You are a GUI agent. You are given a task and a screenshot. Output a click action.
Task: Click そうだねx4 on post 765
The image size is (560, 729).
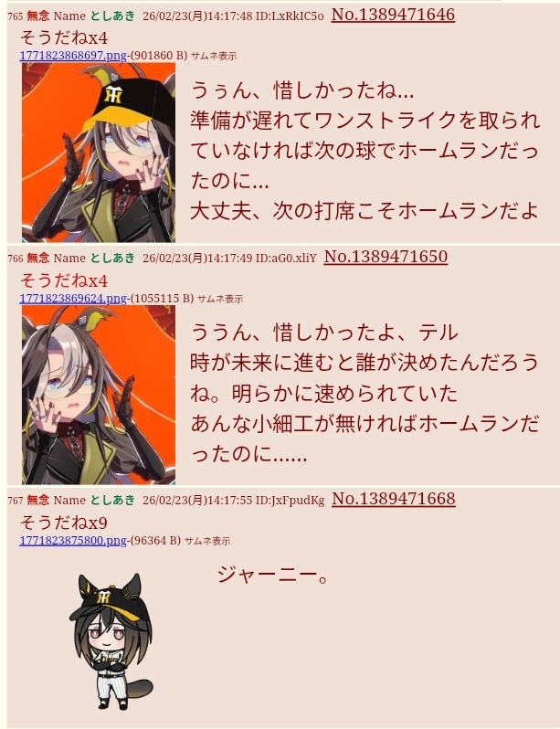(x=64, y=37)
